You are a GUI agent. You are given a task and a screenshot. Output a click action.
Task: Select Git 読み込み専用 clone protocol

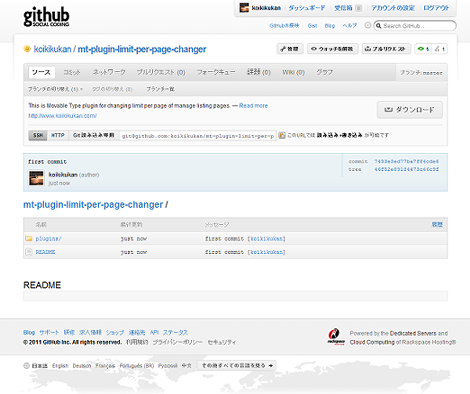(94, 135)
